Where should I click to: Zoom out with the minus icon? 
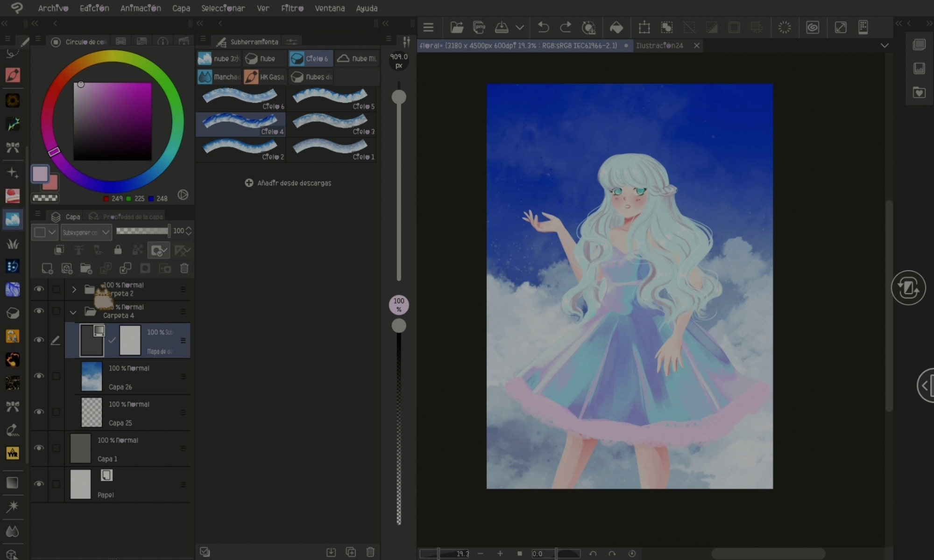tap(481, 553)
